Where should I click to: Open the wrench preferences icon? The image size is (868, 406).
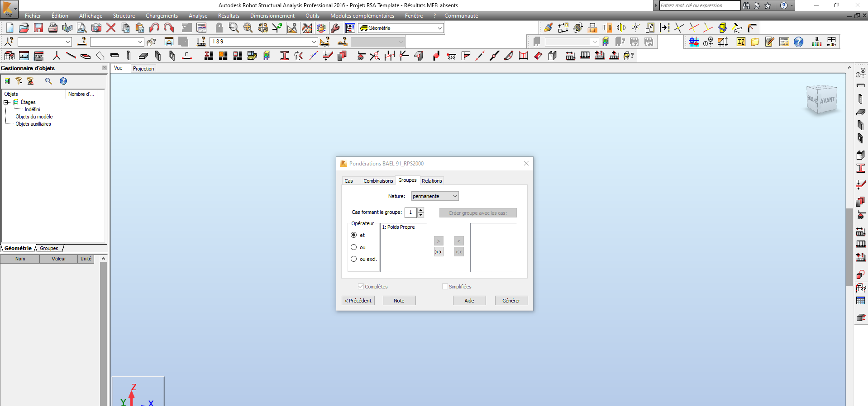335,28
